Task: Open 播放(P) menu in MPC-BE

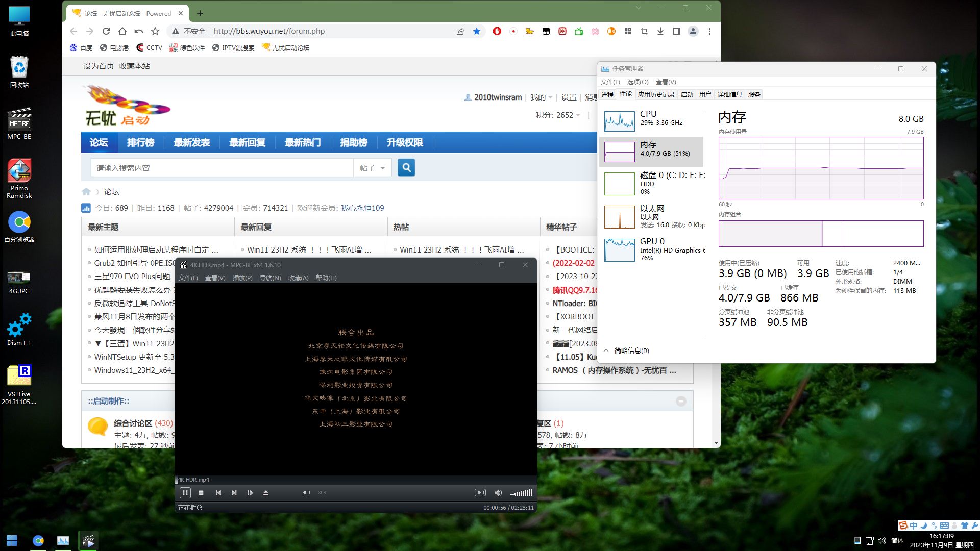Action: pyautogui.click(x=242, y=278)
